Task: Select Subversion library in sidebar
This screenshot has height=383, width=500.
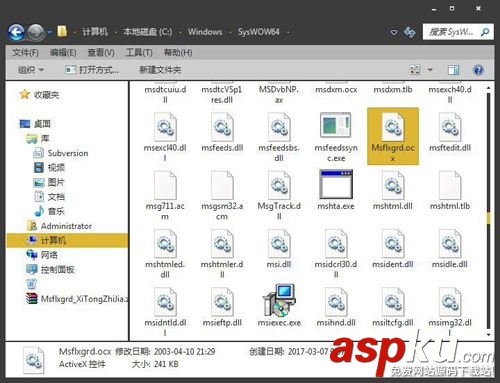Action: click(61, 153)
